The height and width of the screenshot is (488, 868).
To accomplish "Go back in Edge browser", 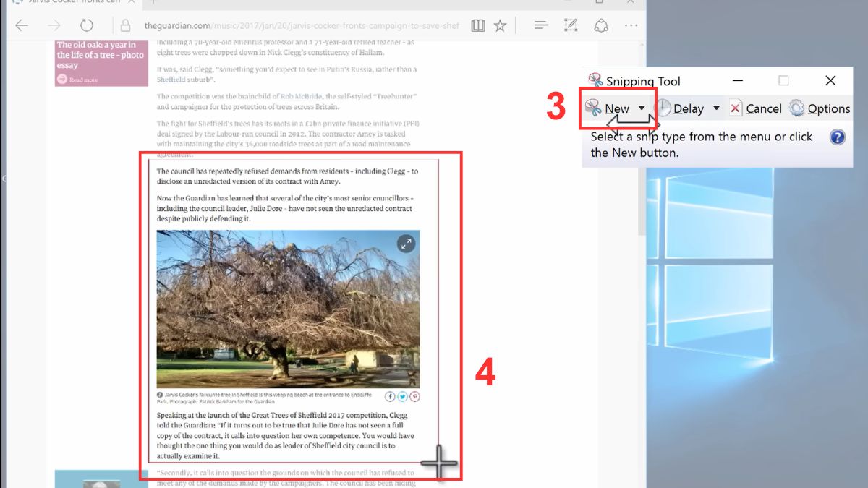I will click(22, 26).
